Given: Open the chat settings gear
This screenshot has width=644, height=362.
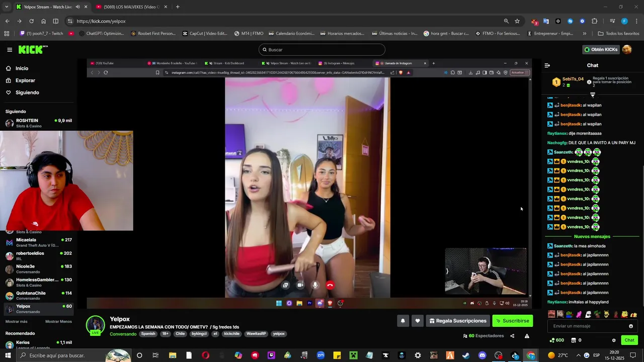Looking at the screenshot, I should 614,340.
